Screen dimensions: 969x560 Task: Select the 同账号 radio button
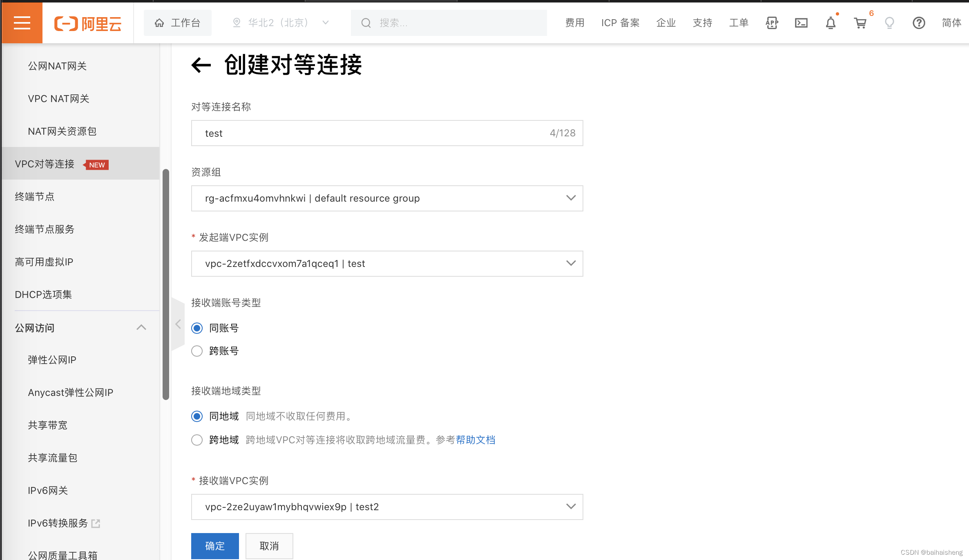coord(197,327)
